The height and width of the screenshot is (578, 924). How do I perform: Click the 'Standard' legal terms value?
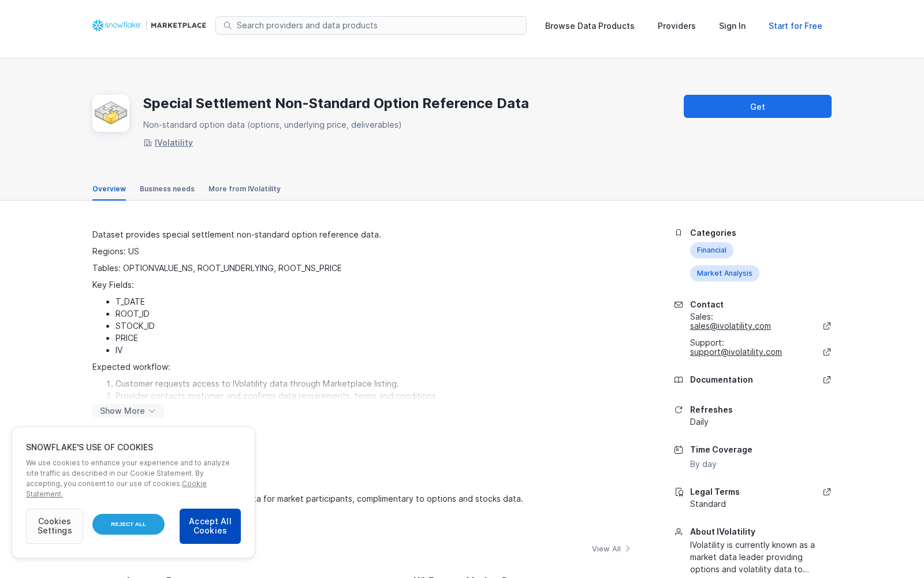708,504
